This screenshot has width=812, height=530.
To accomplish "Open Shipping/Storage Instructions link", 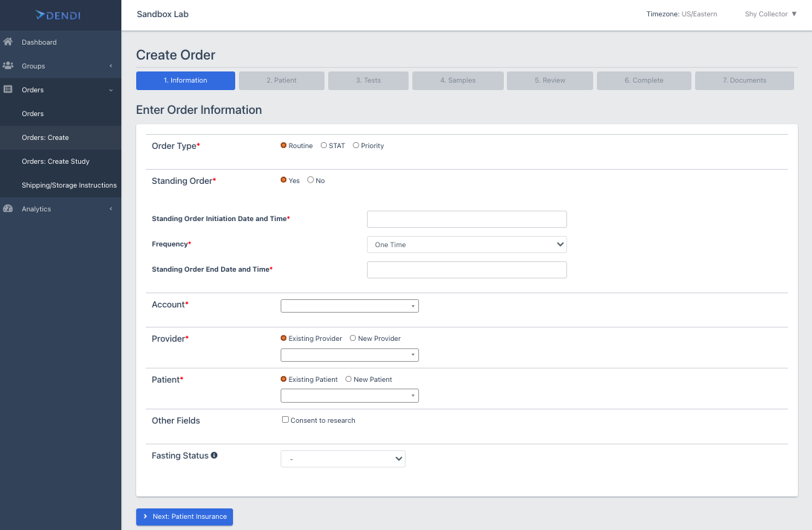I will click(69, 185).
